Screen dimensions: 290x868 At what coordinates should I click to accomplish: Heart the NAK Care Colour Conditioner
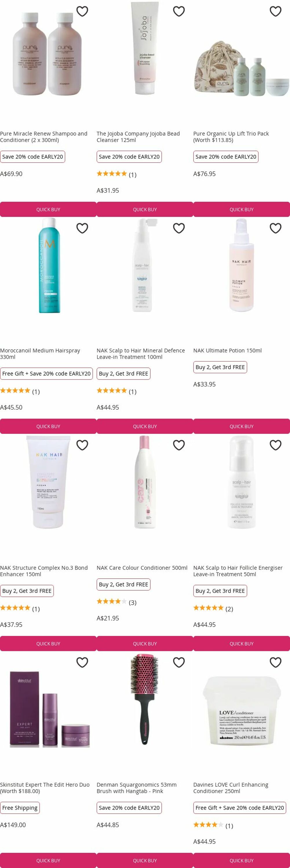pyautogui.click(x=179, y=445)
